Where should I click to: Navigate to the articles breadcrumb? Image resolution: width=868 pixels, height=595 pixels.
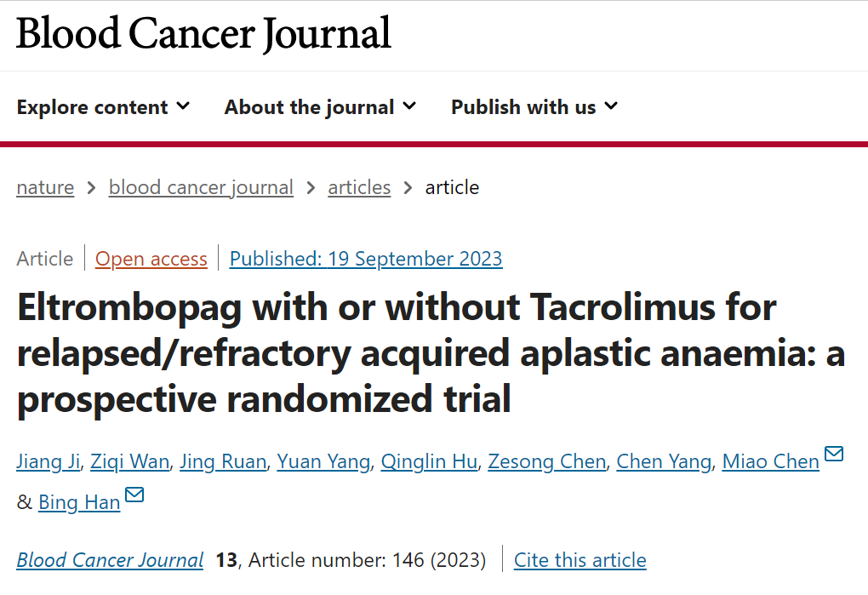[x=359, y=187]
